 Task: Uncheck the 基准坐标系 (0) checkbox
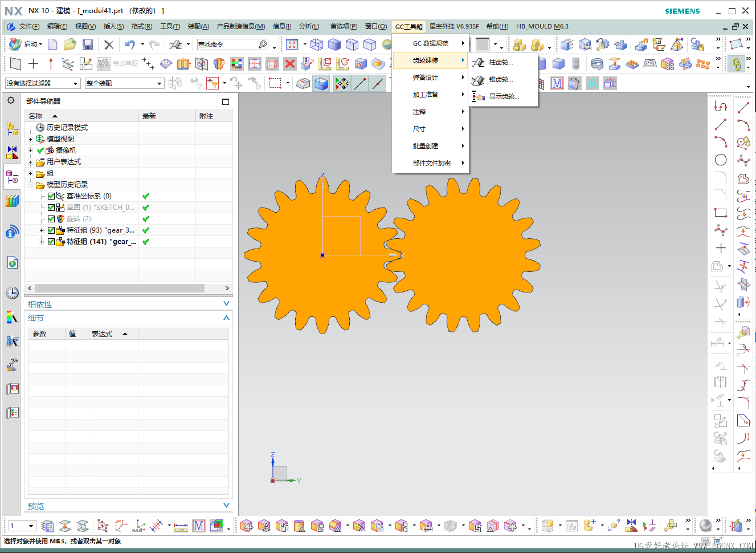pyautogui.click(x=51, y=196)
